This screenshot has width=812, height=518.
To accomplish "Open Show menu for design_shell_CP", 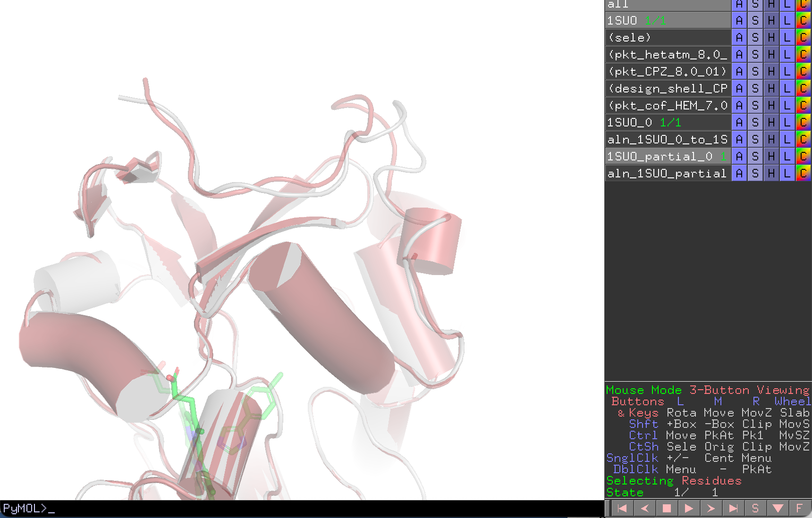I will tap(755, 88).
